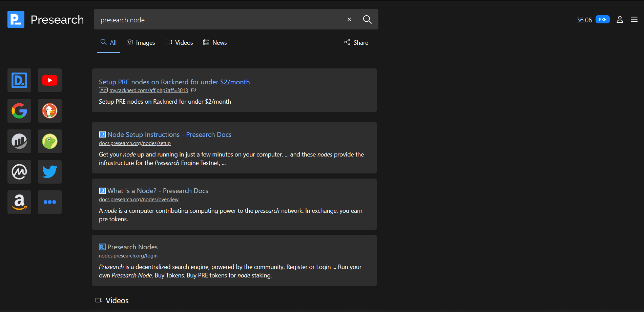Open the News tab

[x=215, y=42]
